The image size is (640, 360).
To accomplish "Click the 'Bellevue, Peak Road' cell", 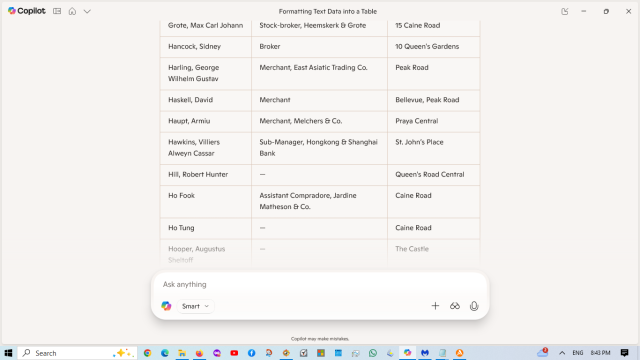I will [433, 100].
